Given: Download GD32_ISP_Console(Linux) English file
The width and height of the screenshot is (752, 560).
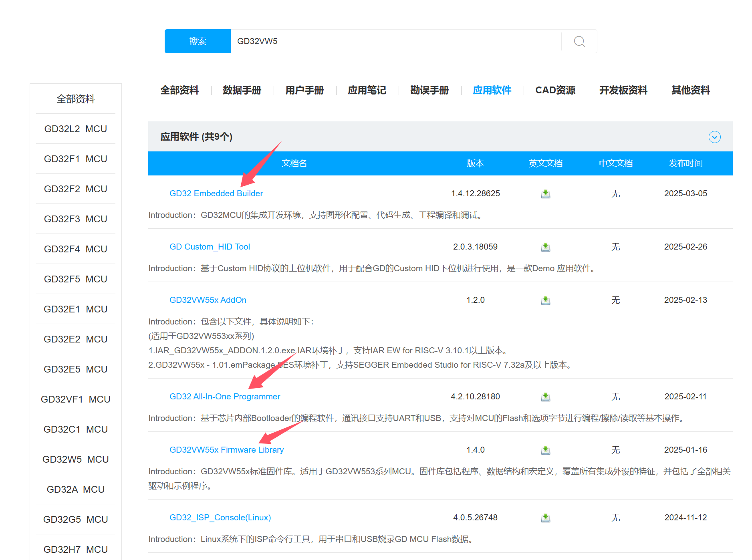Looking at the screenshot, I should (x=545, y=518).
